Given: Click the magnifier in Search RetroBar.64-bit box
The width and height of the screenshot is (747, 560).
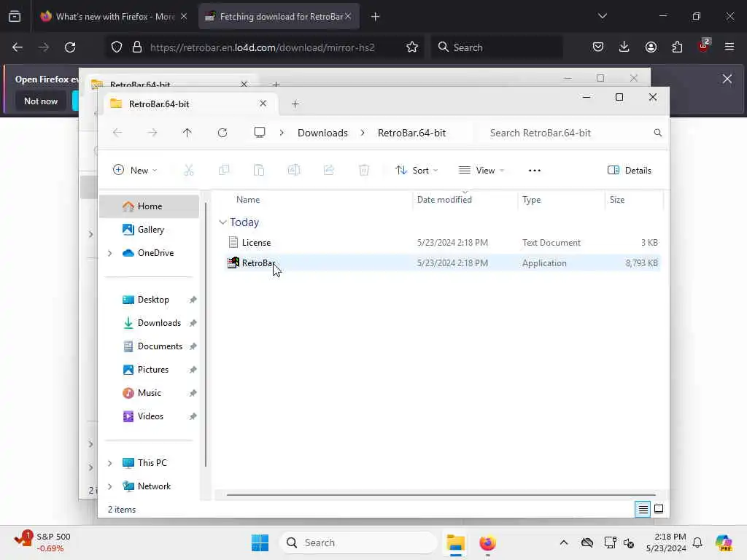Looking at the screenshot, I should click(657, 133).
